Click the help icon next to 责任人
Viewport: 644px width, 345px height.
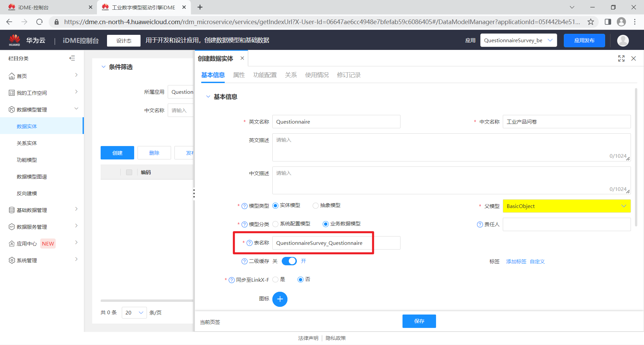tap(480, 224)
